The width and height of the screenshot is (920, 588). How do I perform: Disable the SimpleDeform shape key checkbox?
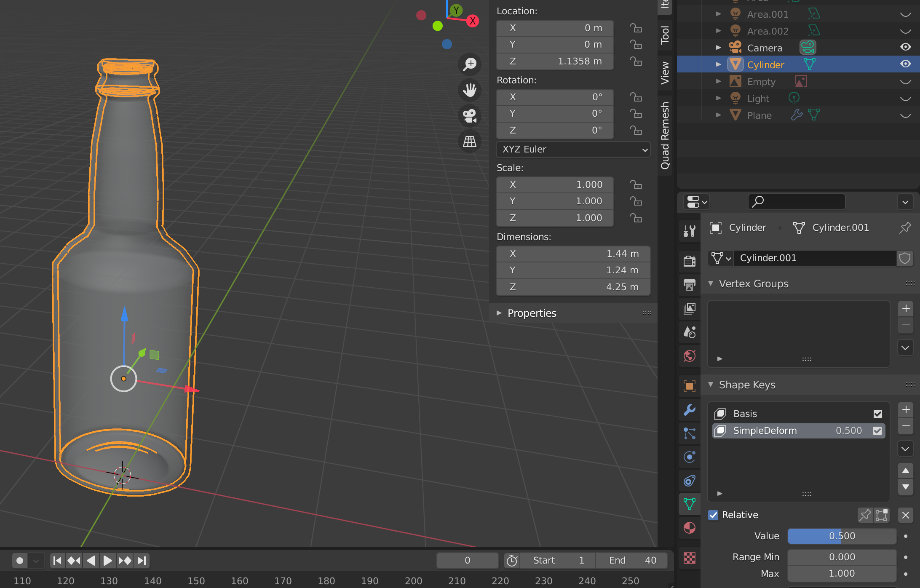click(x=877, y=430)
